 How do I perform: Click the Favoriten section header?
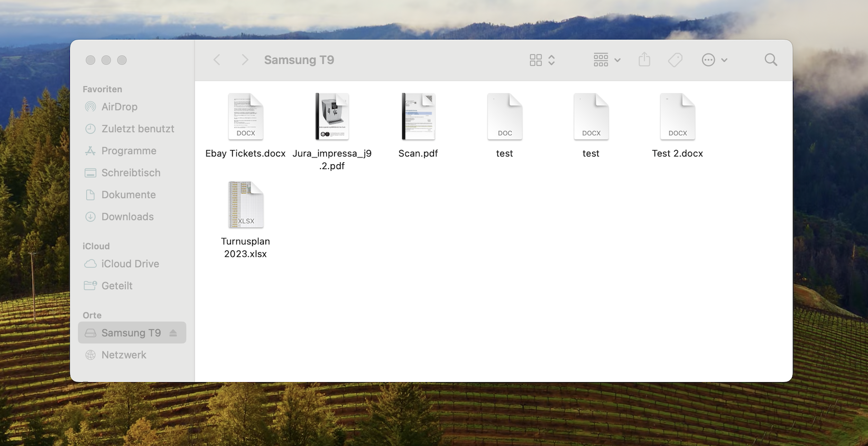[x=102, y=89]
